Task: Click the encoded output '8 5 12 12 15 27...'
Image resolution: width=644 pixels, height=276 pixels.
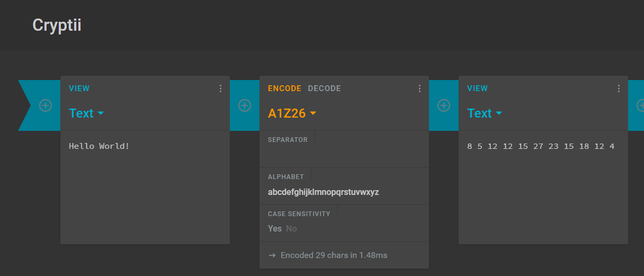Action: [541, 146]
